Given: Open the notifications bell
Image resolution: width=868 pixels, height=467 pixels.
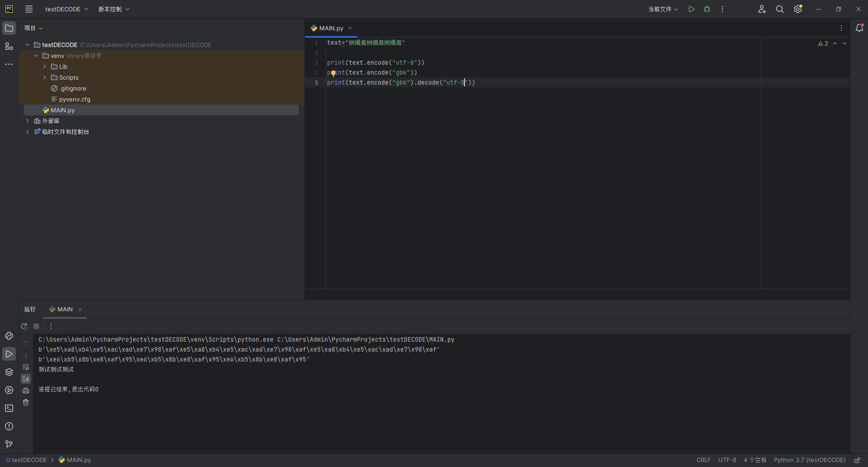Looking at the screenshot, I should [859, 28].
